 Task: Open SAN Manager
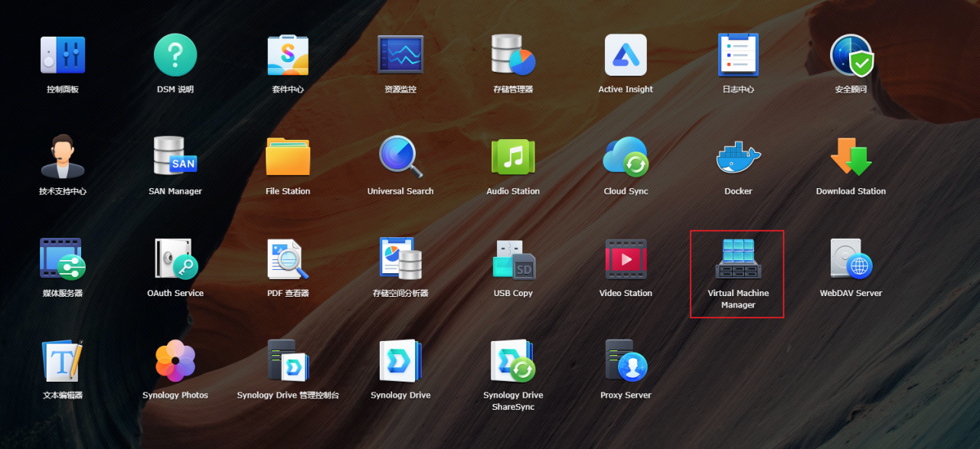(175, 157)
